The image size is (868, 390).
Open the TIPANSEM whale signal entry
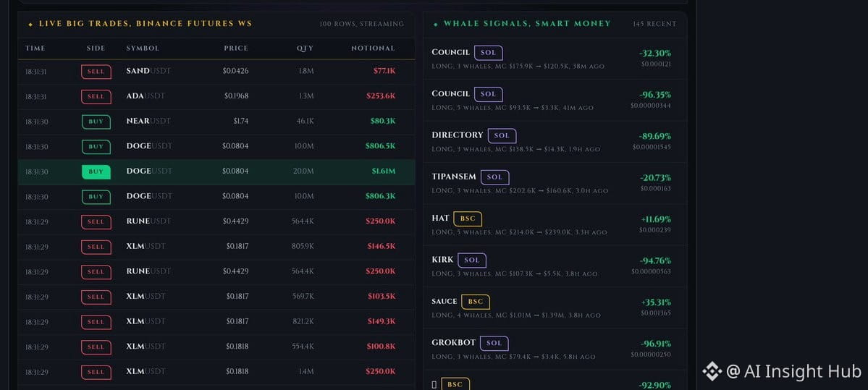pos(555,184)
